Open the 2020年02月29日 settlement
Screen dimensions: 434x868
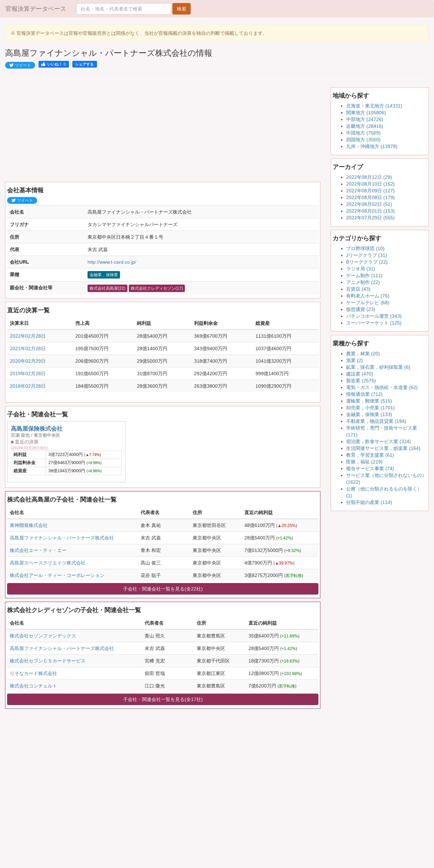(27, 361)
